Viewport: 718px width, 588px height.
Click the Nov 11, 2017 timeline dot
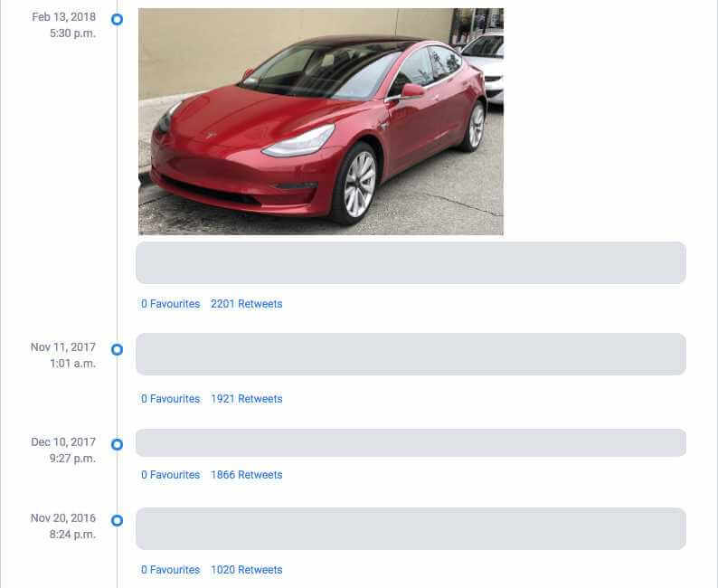pyautogui.click(x=117, y=349)
